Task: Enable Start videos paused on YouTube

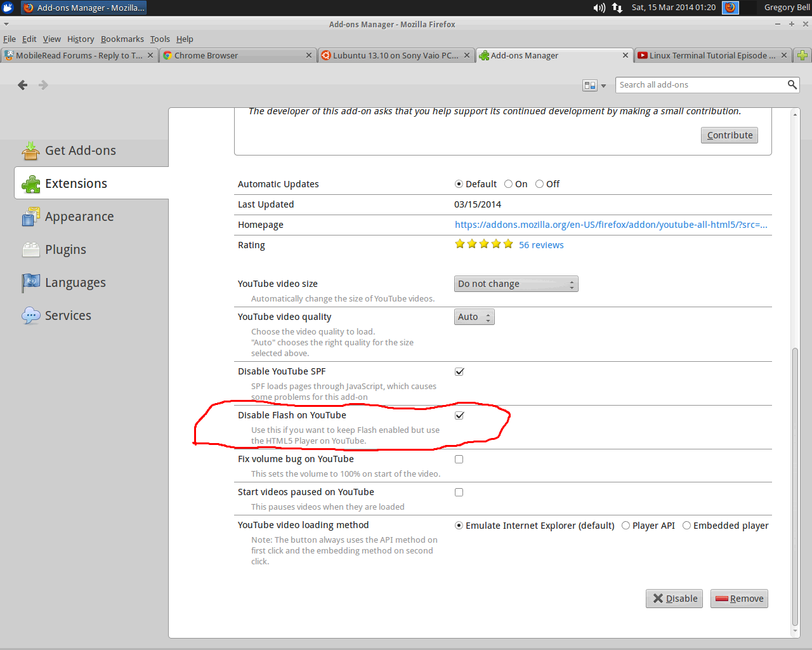Action: 459,493
